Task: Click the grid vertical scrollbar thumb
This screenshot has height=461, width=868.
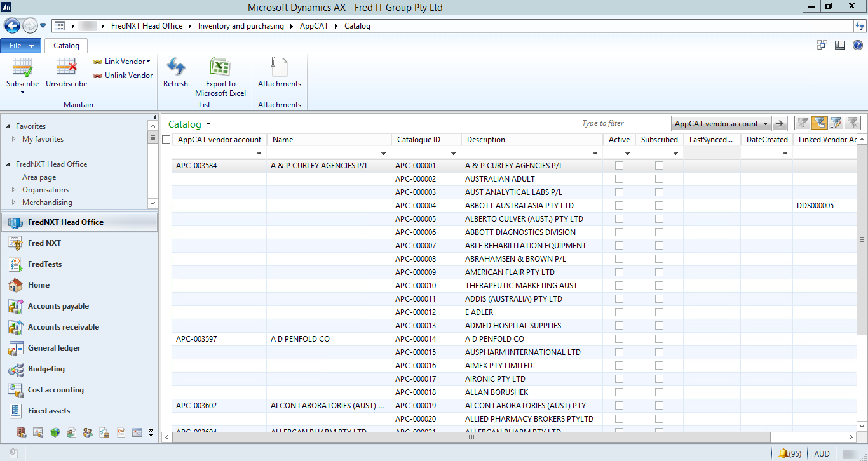Action: click(x=862, y=239)
